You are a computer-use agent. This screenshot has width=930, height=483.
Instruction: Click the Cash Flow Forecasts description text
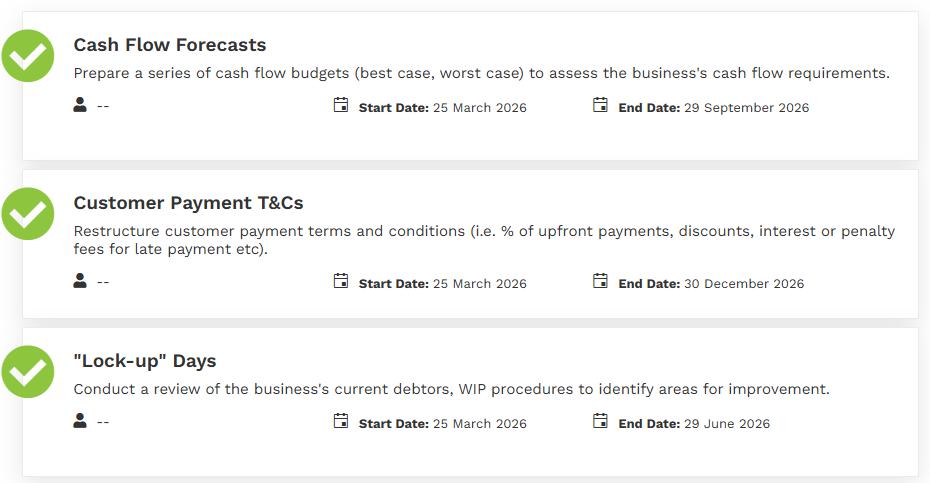pyautogui.click(x=481, y=73)
